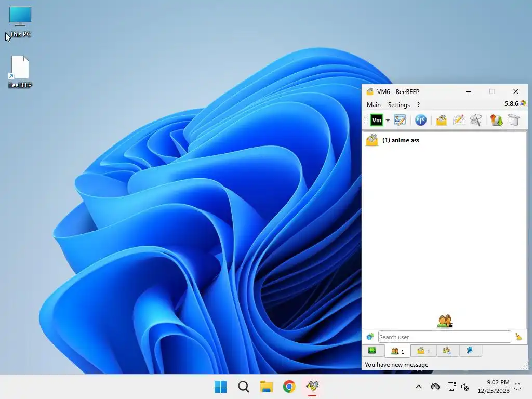Click the Search user field
Screen dimensions: 532x399
444,337
